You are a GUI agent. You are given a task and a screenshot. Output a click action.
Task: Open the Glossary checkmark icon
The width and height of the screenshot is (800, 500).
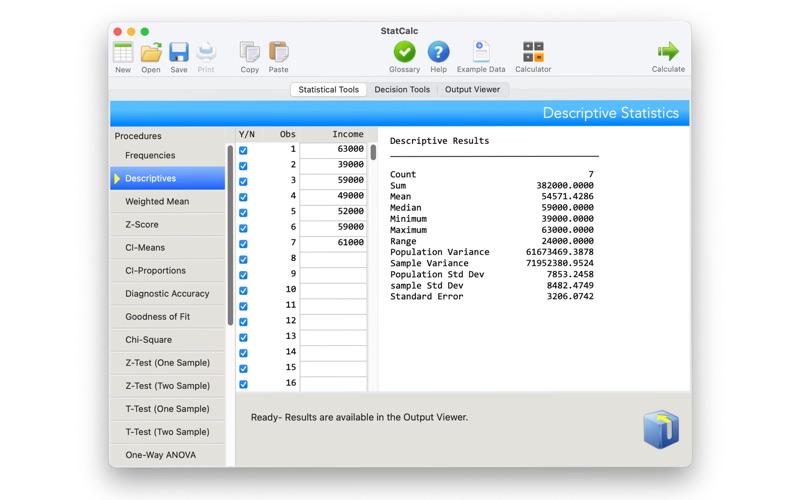click(405, 52)
